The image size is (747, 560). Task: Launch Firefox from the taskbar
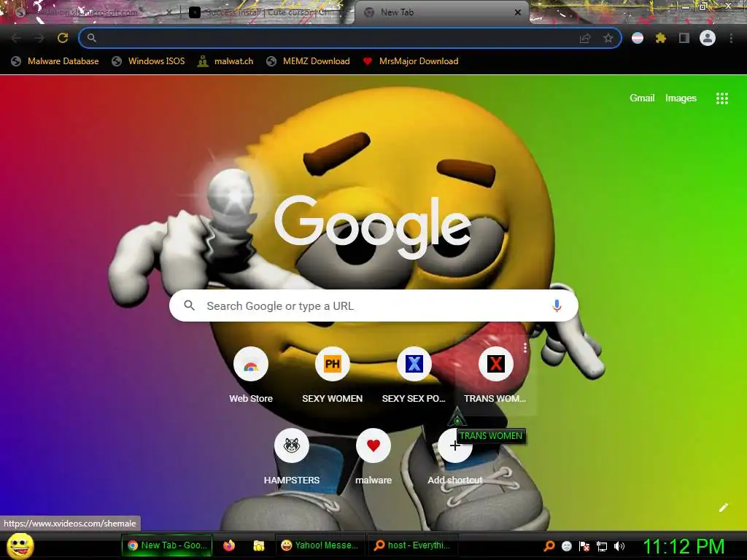pyautogui.click(x=229, y=545)
